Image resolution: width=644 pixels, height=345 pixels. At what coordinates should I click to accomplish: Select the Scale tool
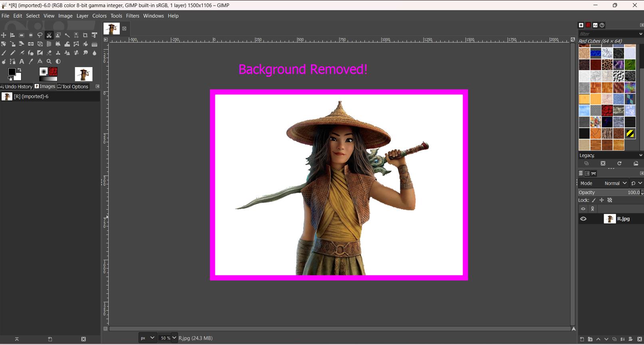pos(13,44)
